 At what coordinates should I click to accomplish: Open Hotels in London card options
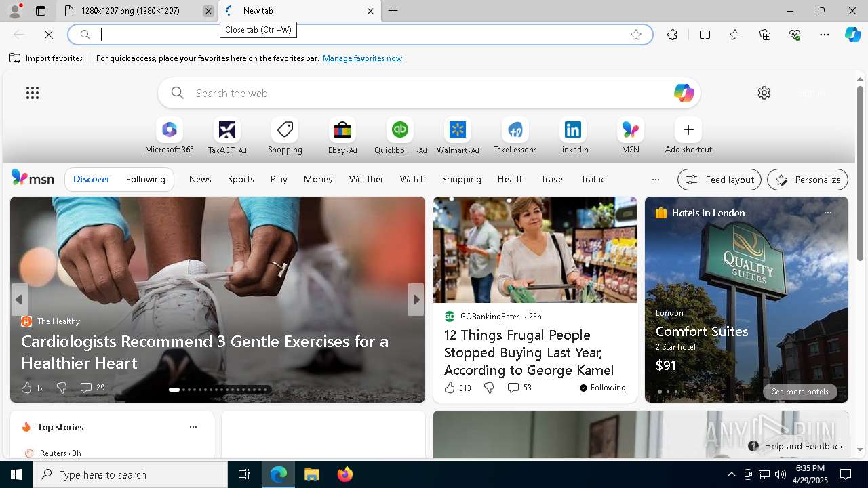tap(827, 213)
